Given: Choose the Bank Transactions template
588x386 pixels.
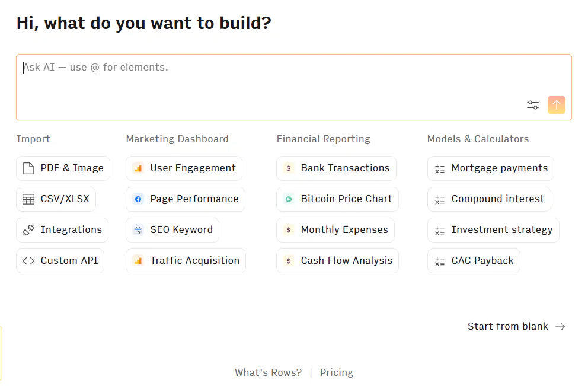Looking at the screenshot, I should coord(336,168).
